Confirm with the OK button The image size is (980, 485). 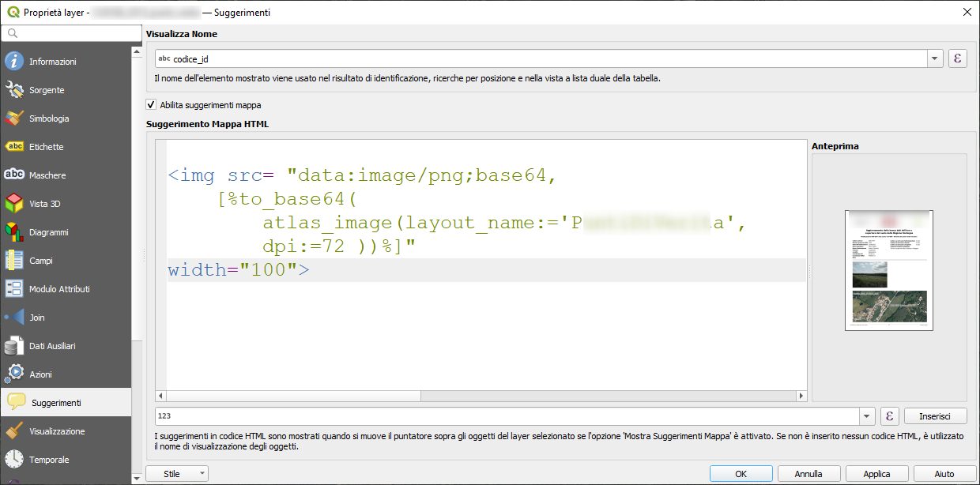741,474
